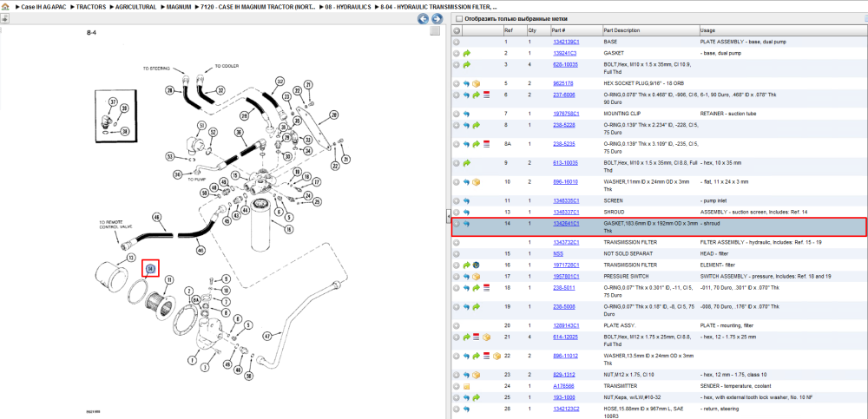This screenshot has width=868, height=419.
Task: Click green arrow icon on GASKET ref 2
Action: pos(467,54)
